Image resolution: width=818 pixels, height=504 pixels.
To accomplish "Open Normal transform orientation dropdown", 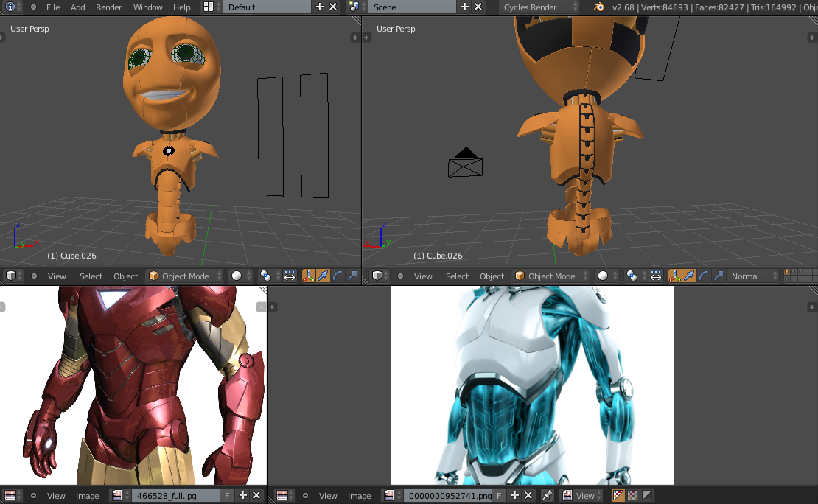I will coord(753,276).
